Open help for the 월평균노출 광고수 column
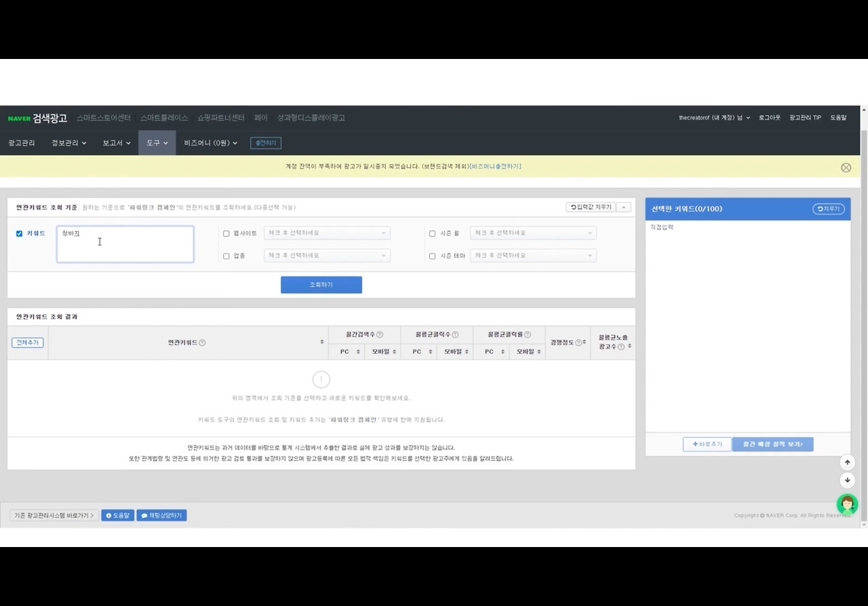Image resolution: width=868 pixels, height=606 pixels. coord(621,347)
